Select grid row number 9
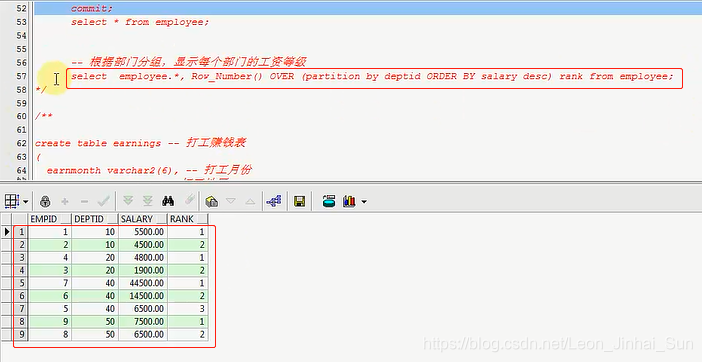This screenshot has width=702, height=362. point(21,334)
